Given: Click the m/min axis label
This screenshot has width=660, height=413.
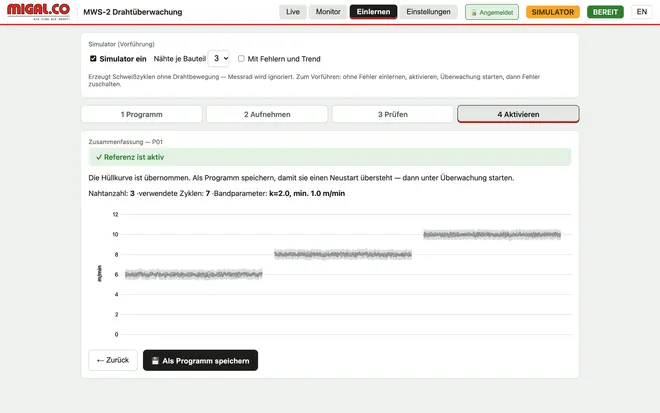Looking at the screenshot, I should click(99, 273).
